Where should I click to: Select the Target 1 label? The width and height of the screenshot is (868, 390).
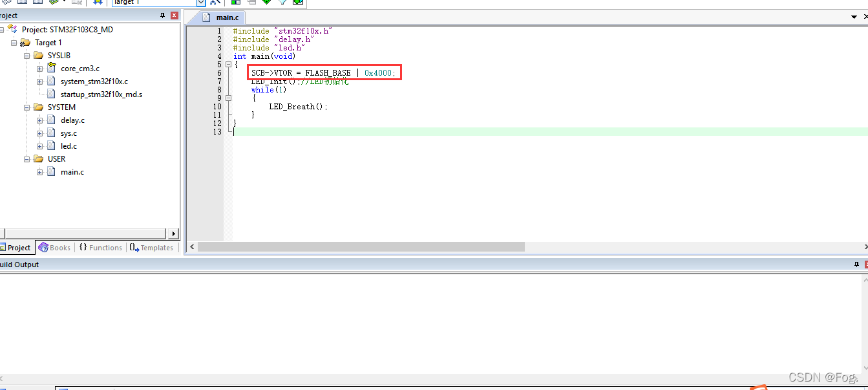click(48, 43)
